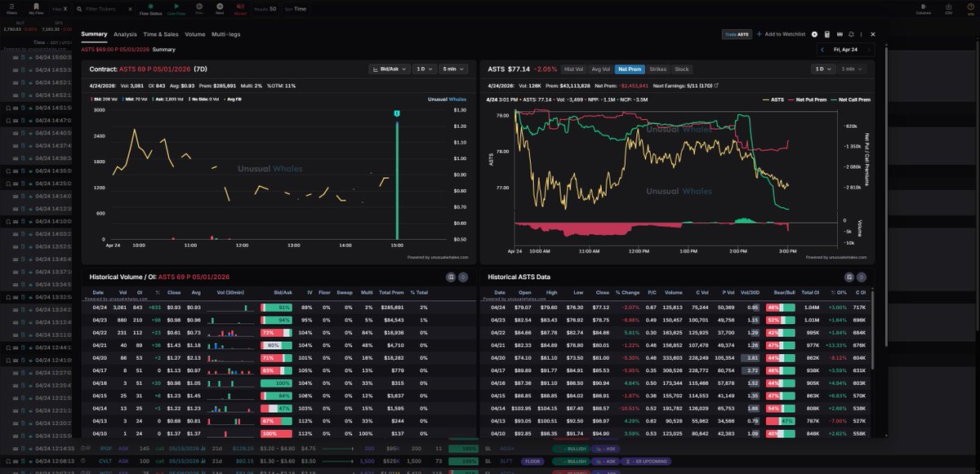Image resolution: width=980 pixels, height=474 pixels.
Task: Open Next Earnings external link icon
Action: [716, 85]
